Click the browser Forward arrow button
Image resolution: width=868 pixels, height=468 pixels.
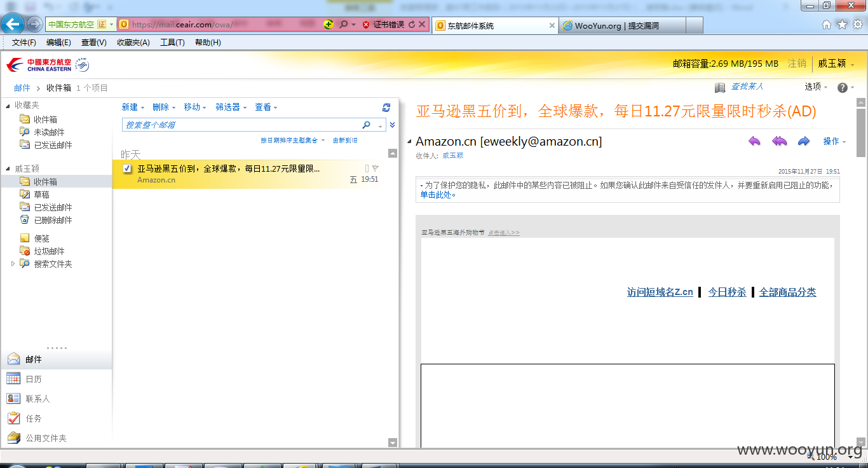[x=35, y=24]
